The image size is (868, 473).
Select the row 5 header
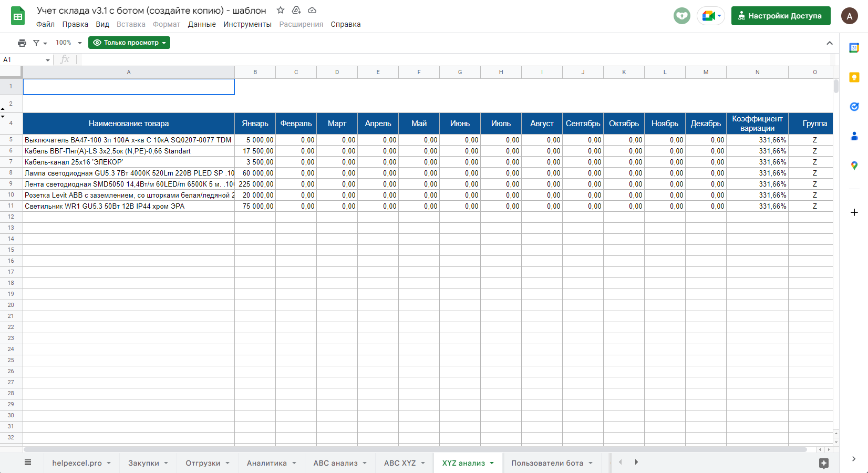[x=11, y=140]
